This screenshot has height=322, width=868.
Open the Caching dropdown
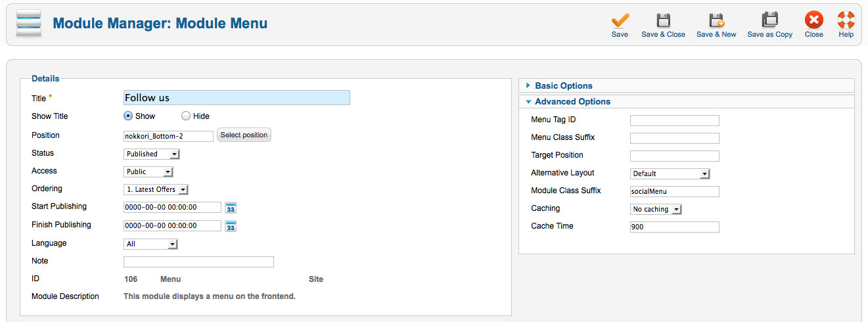(656, 209)
